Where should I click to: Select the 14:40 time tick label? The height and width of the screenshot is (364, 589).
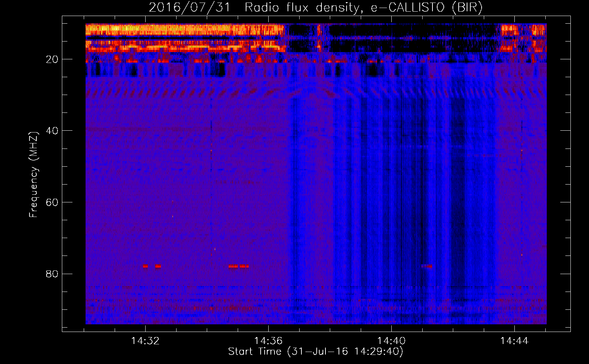(391, 341)
